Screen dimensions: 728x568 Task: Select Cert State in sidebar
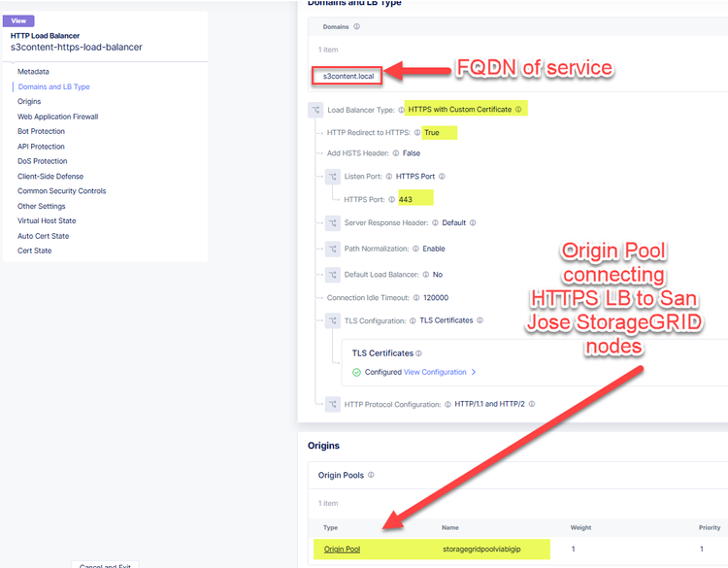click(35, 251)
